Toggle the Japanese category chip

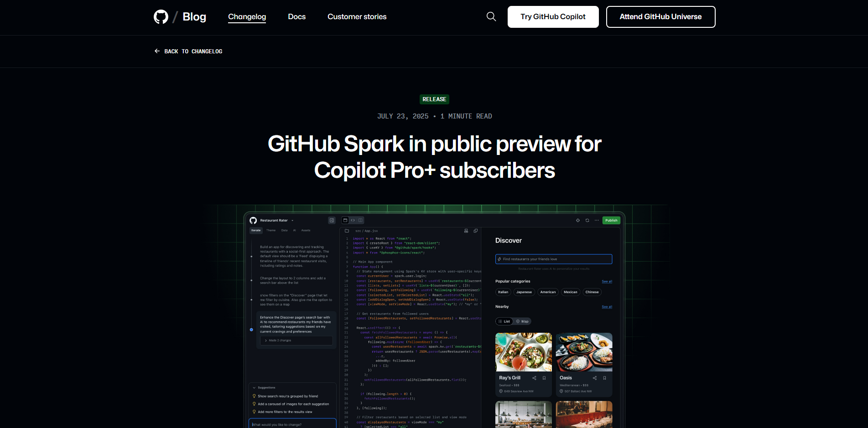524,292
